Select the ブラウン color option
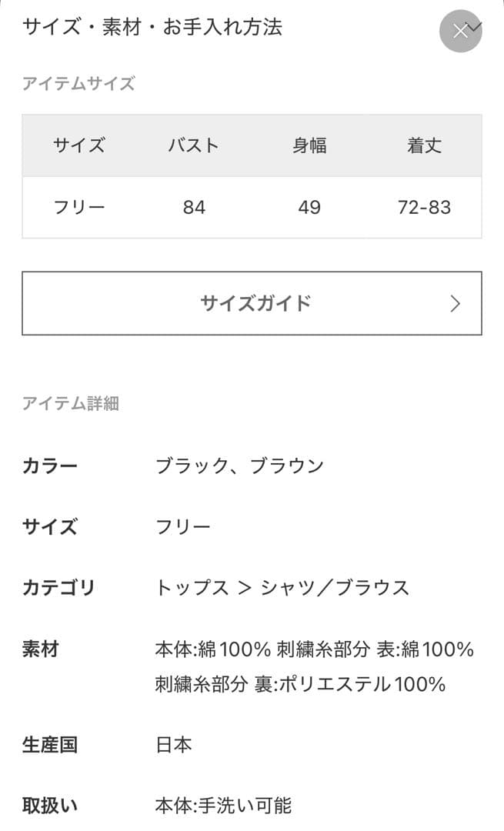504x831 pixels. tap(292, 465)
